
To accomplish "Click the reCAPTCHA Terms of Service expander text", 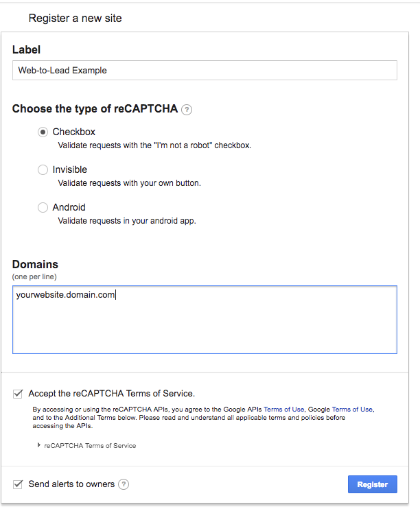I will pos(90,446).
